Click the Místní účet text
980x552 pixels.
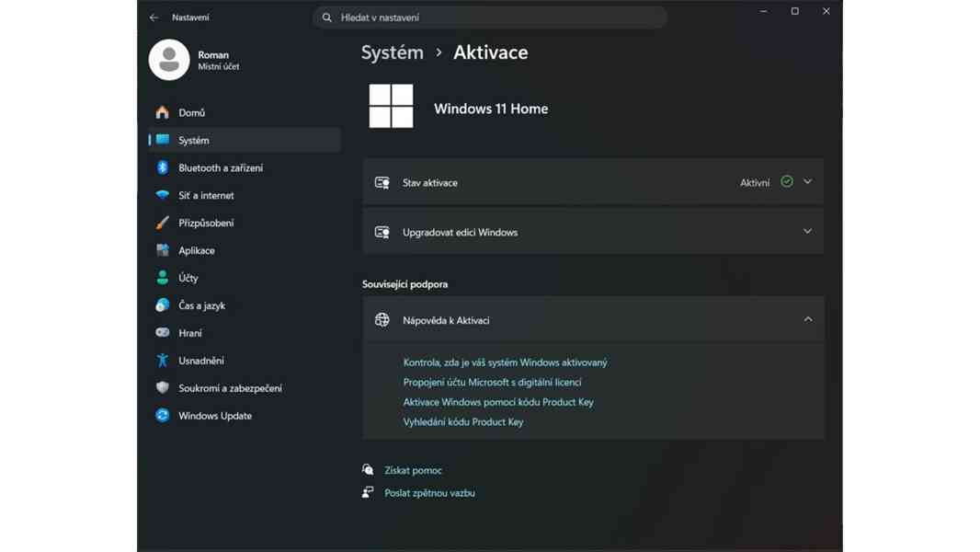click(x=219, y=66)
